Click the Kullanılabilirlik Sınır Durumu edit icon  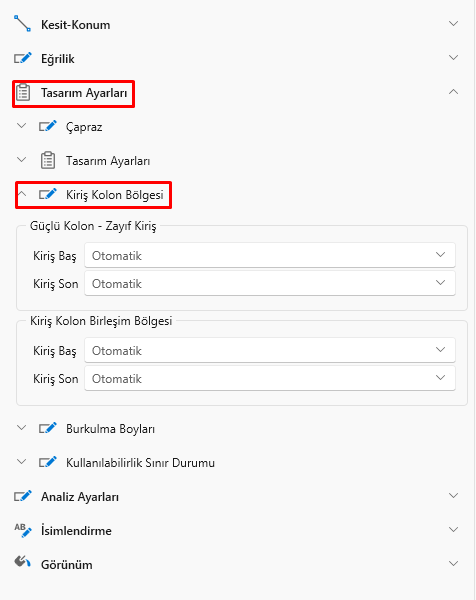pyautogui.click(x=48, y=462)
